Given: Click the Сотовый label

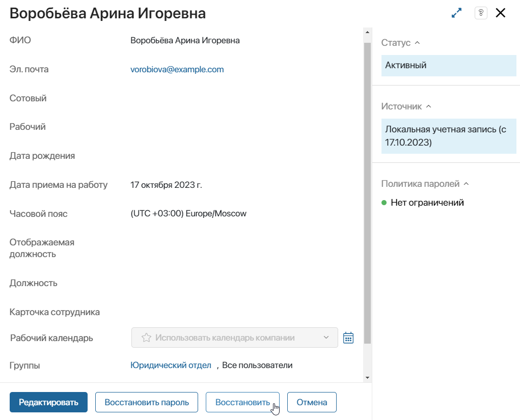Looking at the screenshot, I should pyautogui.click(x=28, y=98).
